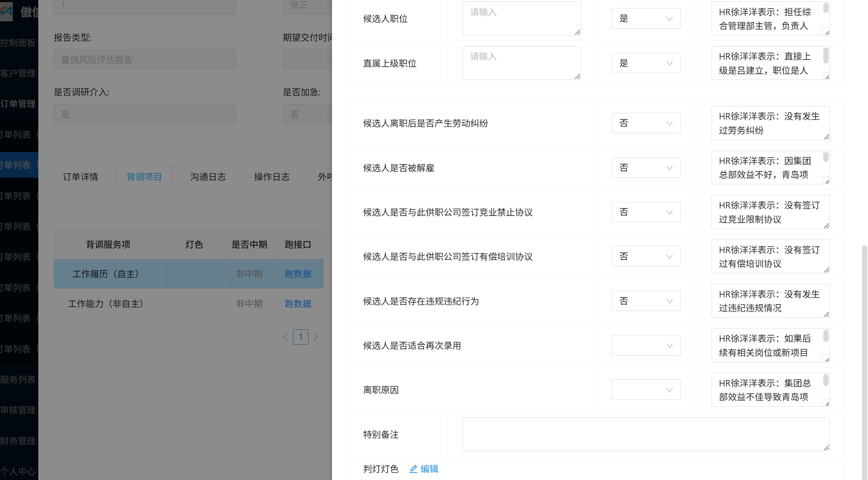Click the 是否中期 column header

pyautogui.click(x=249, y=244)
